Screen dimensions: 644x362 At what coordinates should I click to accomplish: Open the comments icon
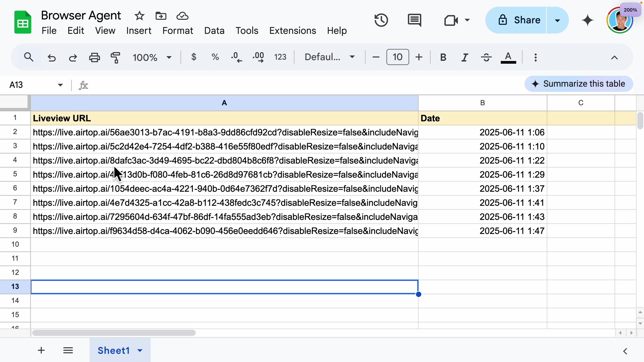point(415,20)
